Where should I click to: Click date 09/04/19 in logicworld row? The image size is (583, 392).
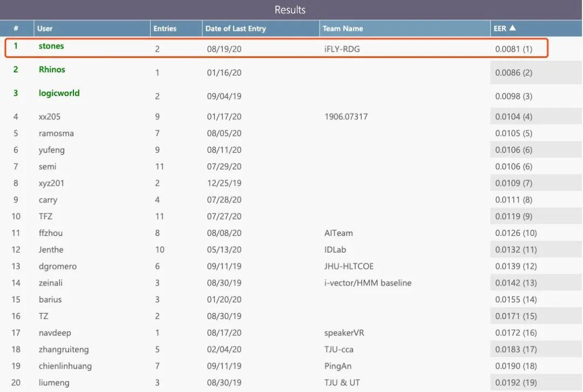[x=224, y=96]
